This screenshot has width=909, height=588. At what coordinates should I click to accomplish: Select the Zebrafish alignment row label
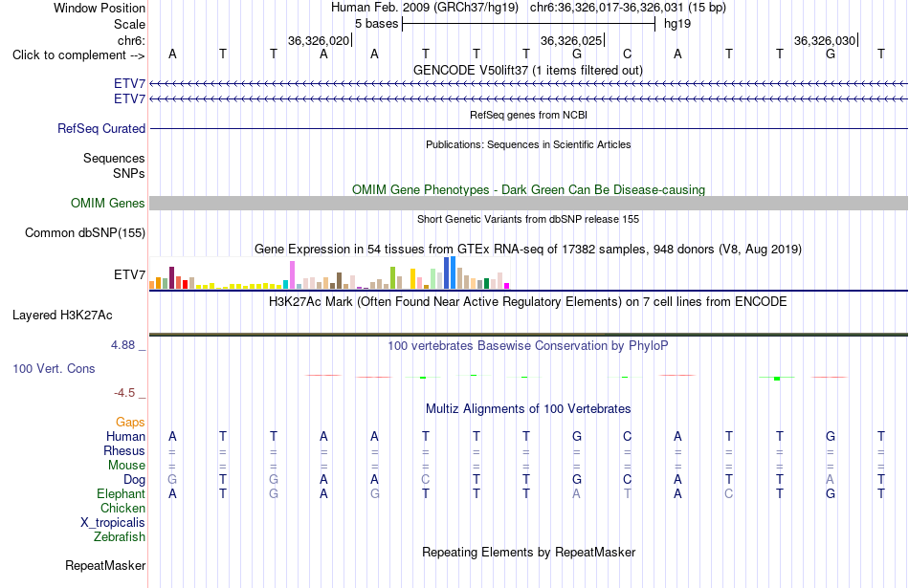pos(120,537)
